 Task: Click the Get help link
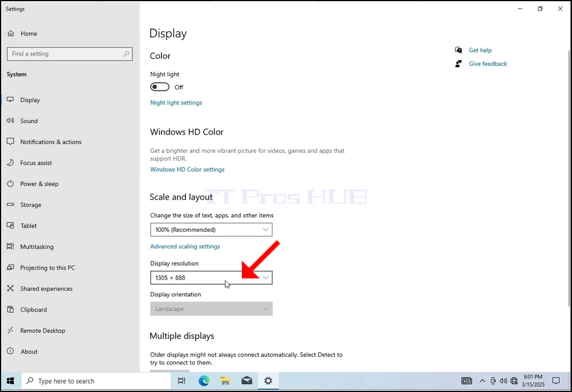[480, 51]
